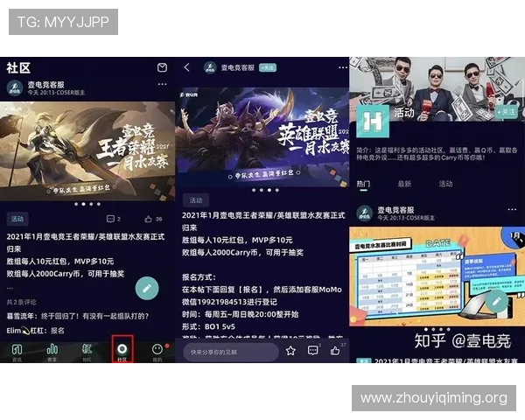
Task: Open 英雄联盟一月水友赛 banner image
Action: (x=262, y=136)
